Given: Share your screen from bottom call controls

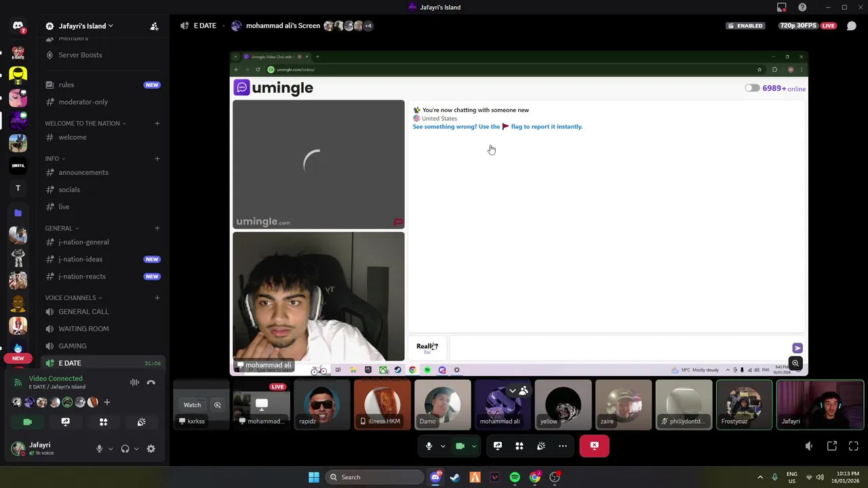Looking at the screenshot, I should point(498,446).
